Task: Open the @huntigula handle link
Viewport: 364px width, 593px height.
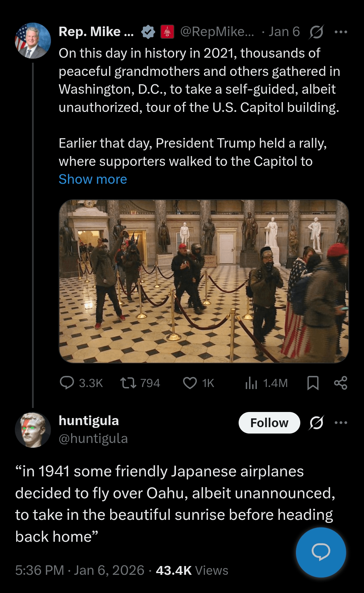Action: point(93,439)
